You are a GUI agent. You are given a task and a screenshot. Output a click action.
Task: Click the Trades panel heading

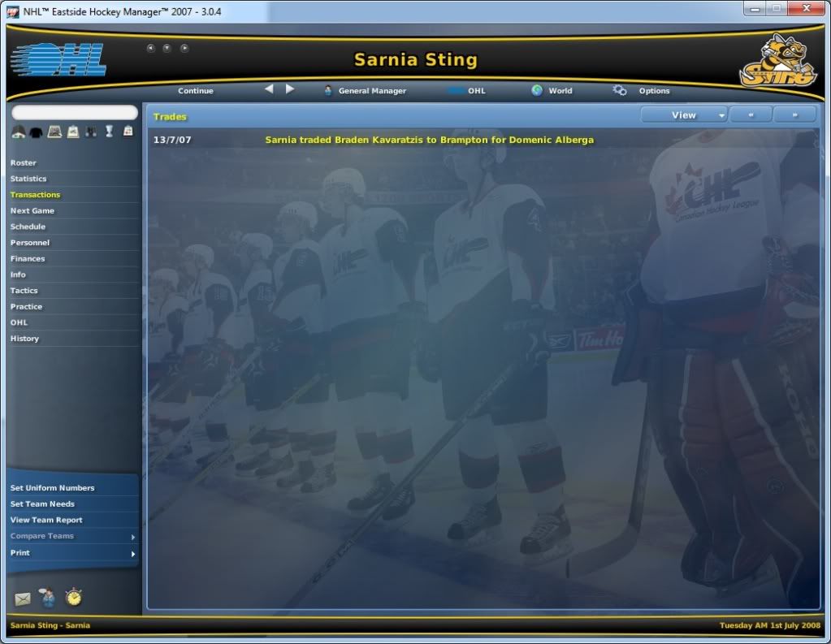coord(170,117)
